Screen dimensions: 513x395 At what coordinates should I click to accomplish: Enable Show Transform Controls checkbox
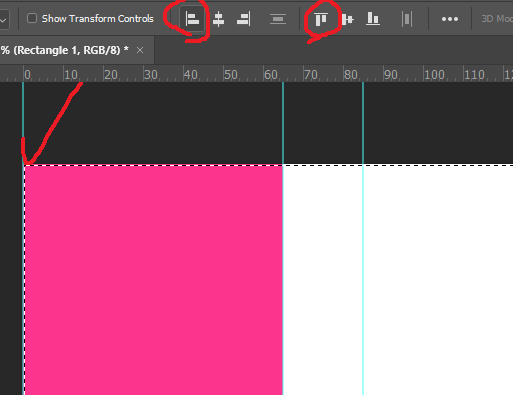click(32, 18)
